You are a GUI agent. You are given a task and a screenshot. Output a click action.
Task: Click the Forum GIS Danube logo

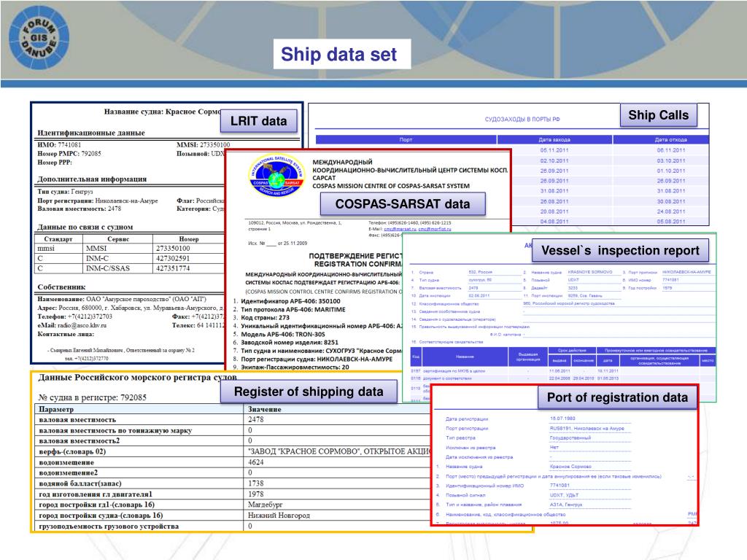(x=39, y=39)
